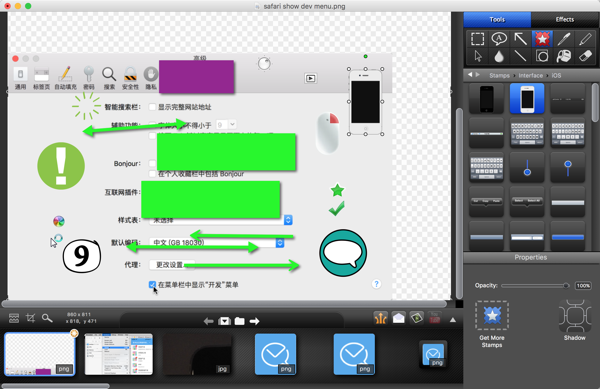Choose the white iPhone stamp in the stamps list

pyautogui.click(x=527, y=99)
